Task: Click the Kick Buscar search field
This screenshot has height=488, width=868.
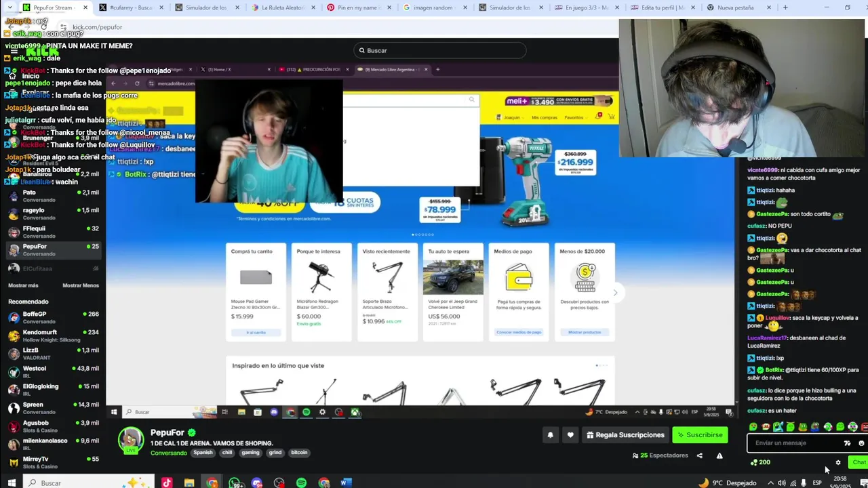Action: coord(439,50)
